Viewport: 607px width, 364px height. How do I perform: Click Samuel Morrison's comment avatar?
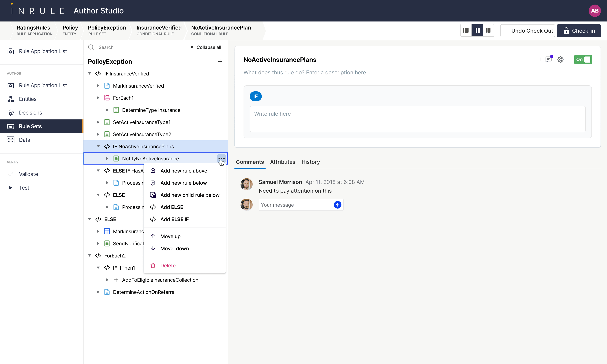point(246,184)
